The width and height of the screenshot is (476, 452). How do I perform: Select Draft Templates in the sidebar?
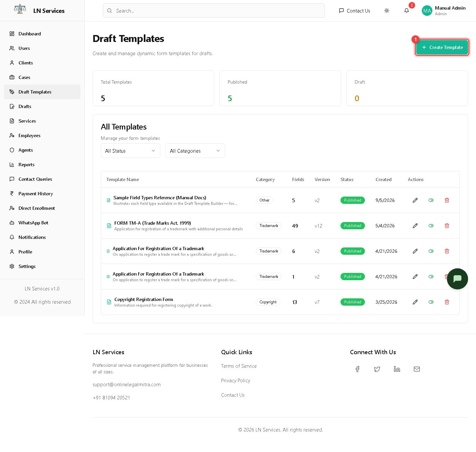pyautogui.click(x=42, y=92)
